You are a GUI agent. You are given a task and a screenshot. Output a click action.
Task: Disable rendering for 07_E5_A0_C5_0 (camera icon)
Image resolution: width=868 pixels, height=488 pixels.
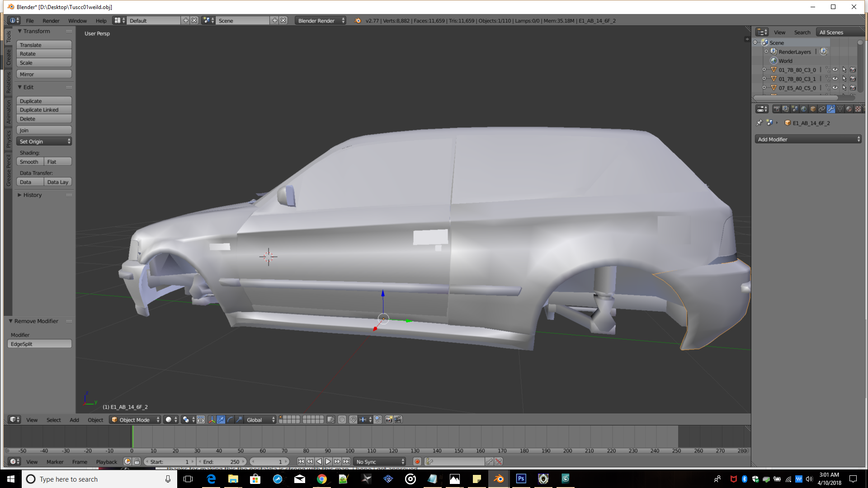(x=853, y=88)
